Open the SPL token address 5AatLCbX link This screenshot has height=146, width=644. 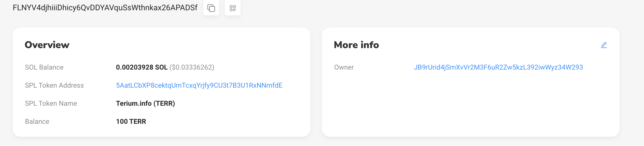199,85
